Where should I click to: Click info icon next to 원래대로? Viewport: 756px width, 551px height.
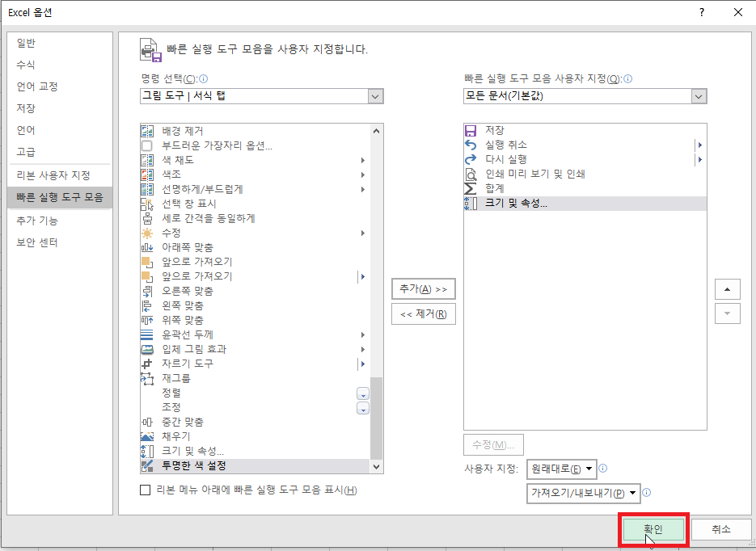(x=602, y=468)
